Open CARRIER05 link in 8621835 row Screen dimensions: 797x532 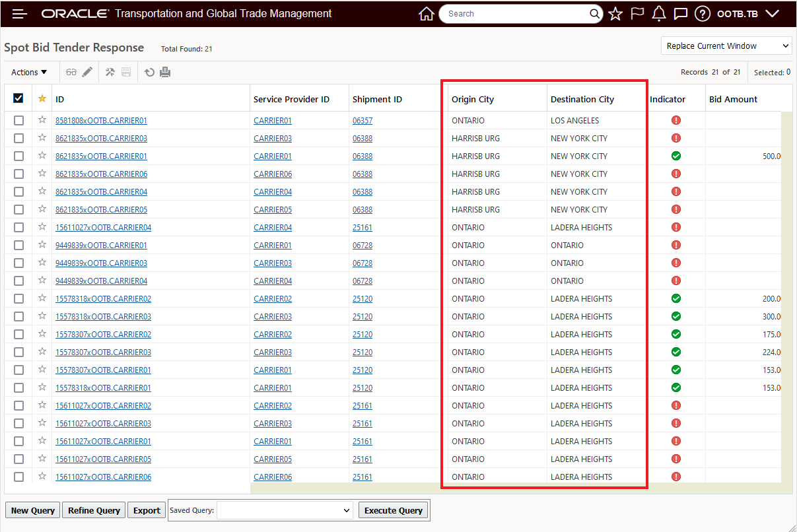click(273, 210)
